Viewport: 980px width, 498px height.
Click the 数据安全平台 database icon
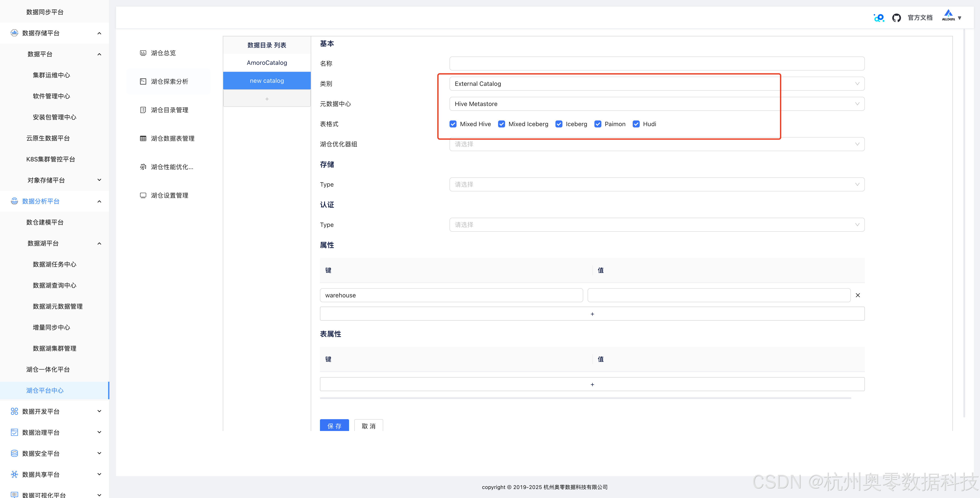tap(14, 453)
